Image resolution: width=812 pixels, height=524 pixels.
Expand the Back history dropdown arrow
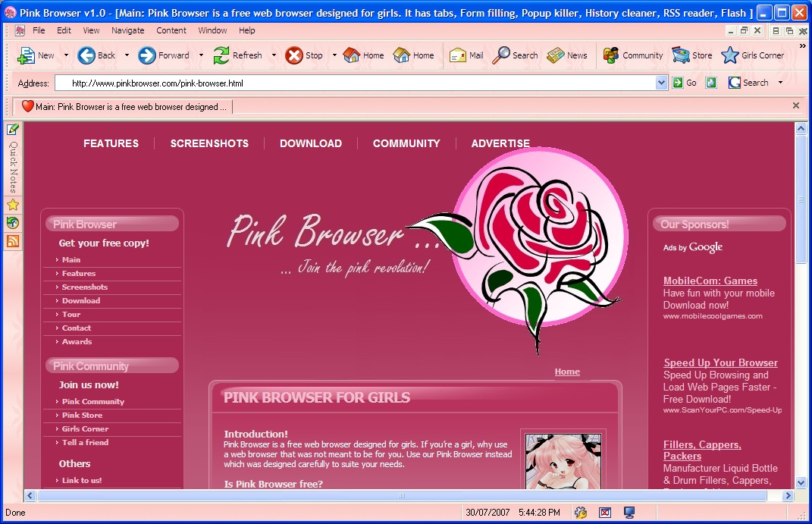(127, 55)
